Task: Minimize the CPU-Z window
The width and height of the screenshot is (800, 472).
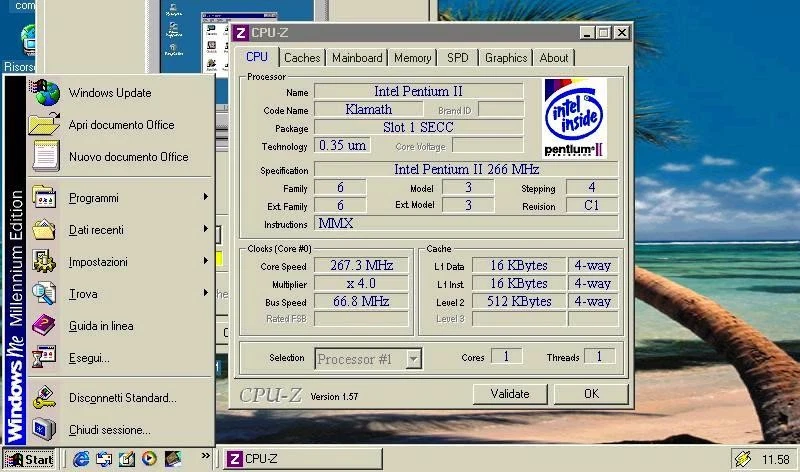Action: 587,33
